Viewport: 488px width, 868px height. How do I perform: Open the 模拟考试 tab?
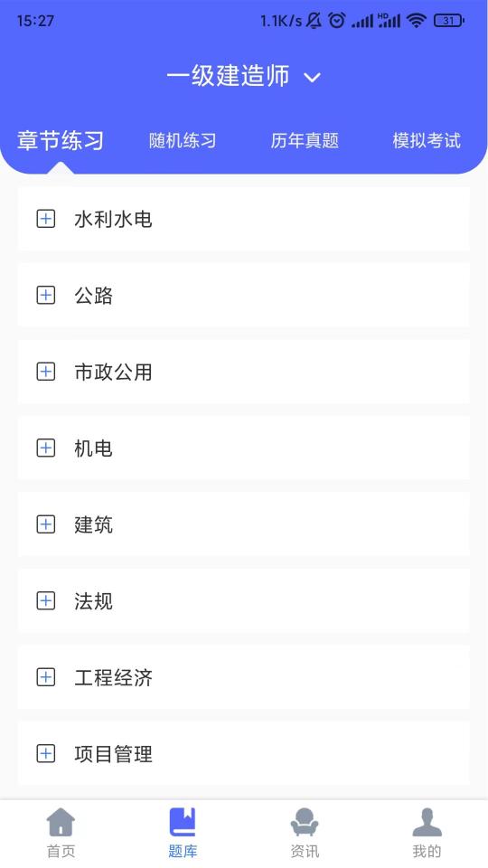427,141
